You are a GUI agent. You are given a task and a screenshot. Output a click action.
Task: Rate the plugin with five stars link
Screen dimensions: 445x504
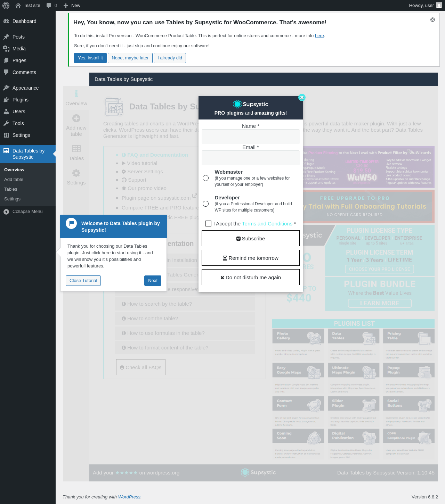[126, 473]
